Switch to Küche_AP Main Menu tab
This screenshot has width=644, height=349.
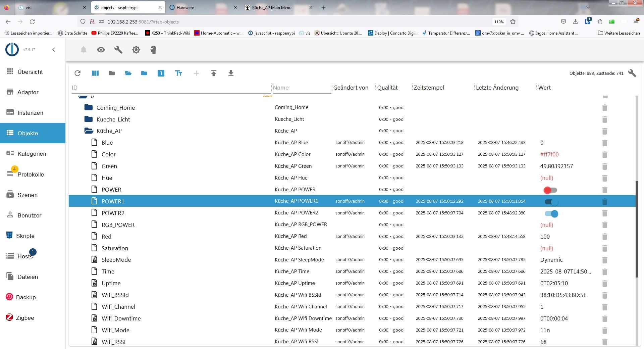pyautogui.click(x=278, y=7)
